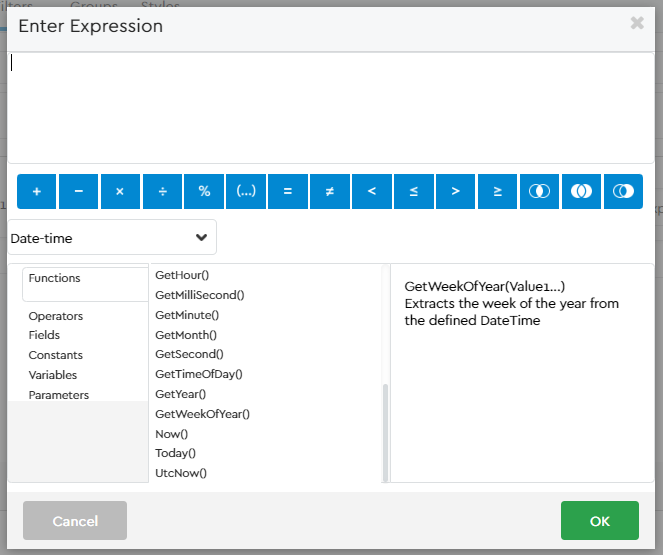This screenshot has width=663, height=555.
Task: Open the Fields category
Action: (x=44, y=336)
